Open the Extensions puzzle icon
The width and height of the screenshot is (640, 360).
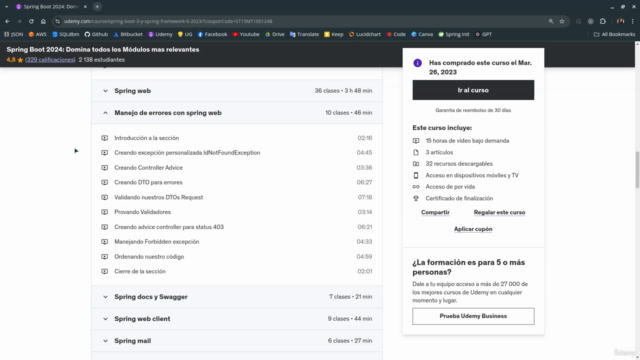[x=603, y=21]
